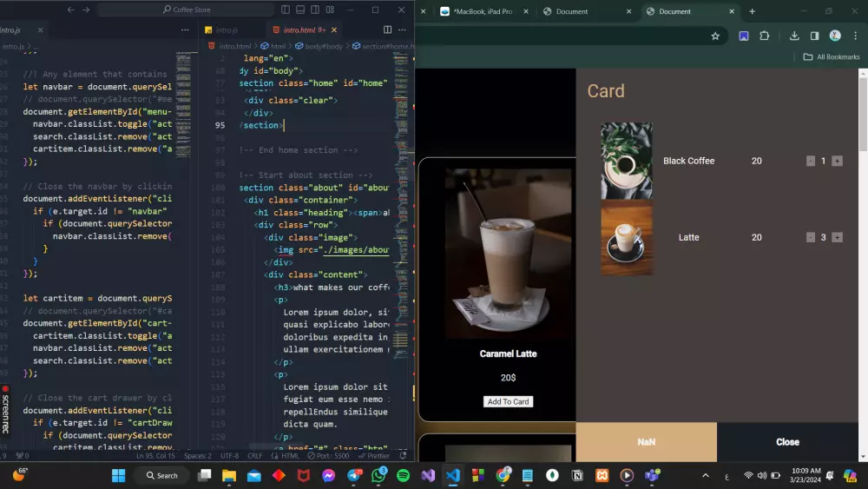Go forward with VS Code forward arrow
The height and width of the screenshot is (489, 868).
[86, 10]
